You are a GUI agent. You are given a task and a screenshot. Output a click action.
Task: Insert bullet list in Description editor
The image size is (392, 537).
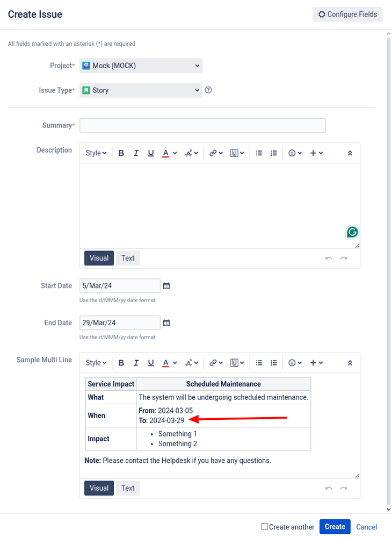(259, 153)
